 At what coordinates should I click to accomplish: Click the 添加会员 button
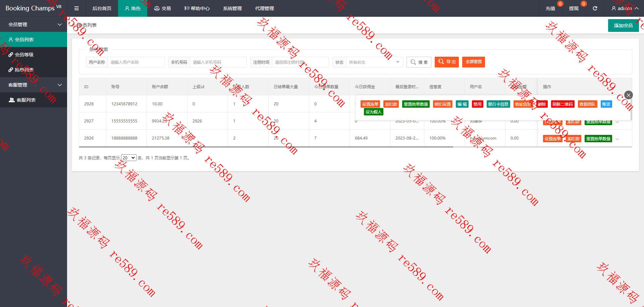[623, 25]
